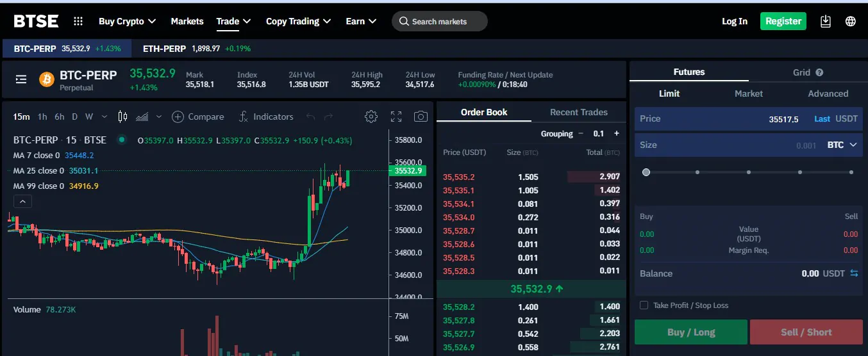
Task: Click the Price input field
Action: click(749, 118)
